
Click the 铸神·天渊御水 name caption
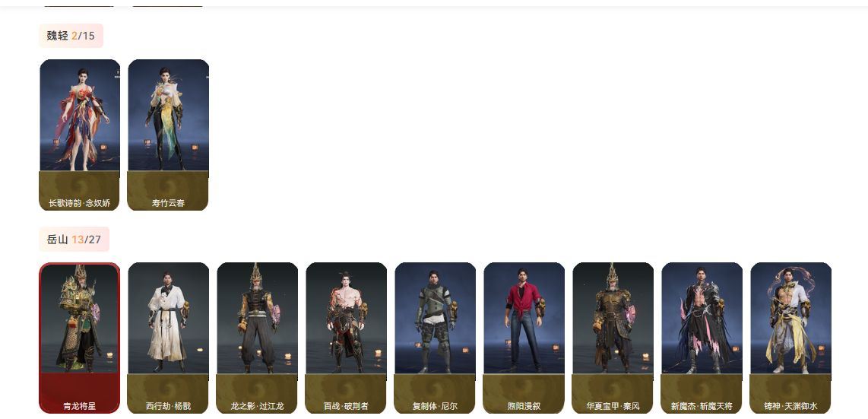tap(790, 406)
